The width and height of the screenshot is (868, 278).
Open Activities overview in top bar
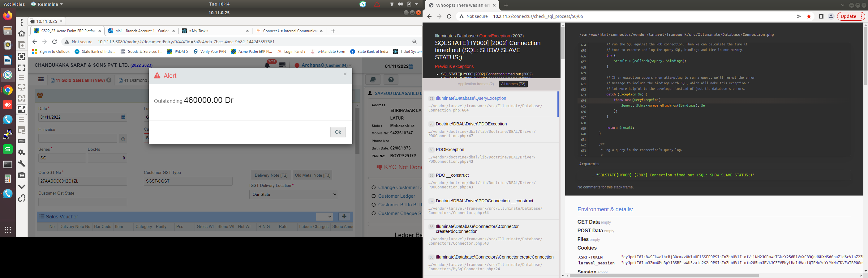pyautogui.click(x=14, y=4)
